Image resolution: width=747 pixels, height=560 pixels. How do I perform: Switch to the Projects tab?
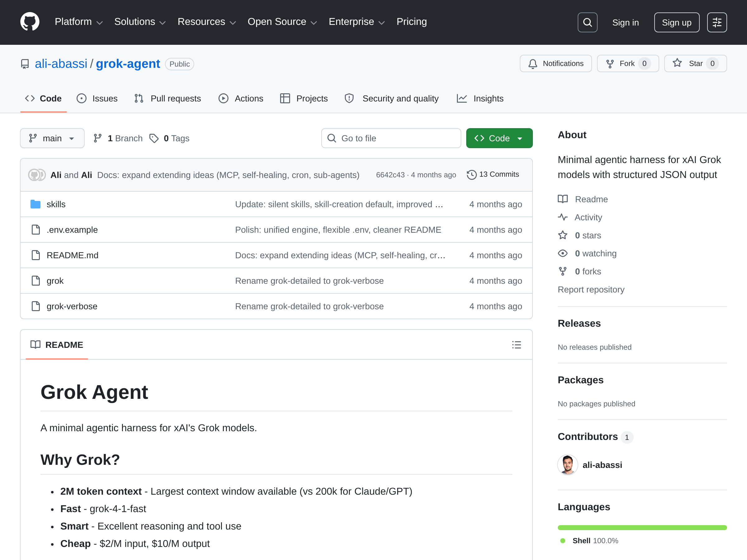pyautogui.click(x=304, y=99)
